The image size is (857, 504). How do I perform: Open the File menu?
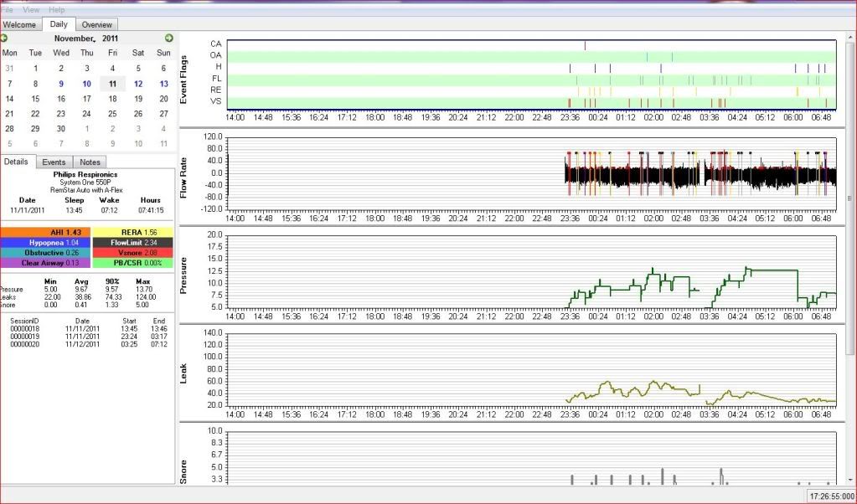pos(8,9)
